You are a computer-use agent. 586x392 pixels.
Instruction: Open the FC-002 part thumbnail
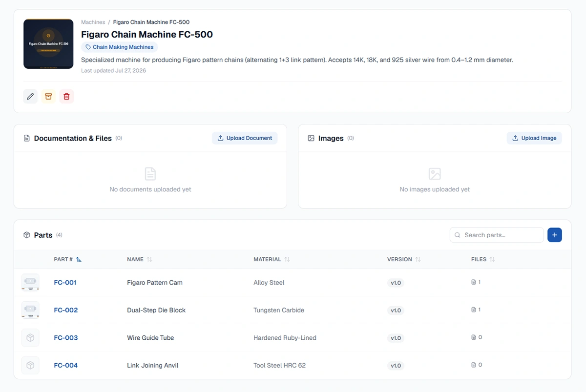[x=30, y=310]
